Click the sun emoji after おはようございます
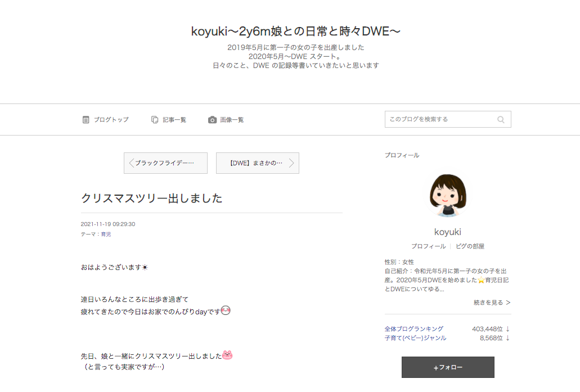This screenshot has width=580, height=392. click(145, 267)
